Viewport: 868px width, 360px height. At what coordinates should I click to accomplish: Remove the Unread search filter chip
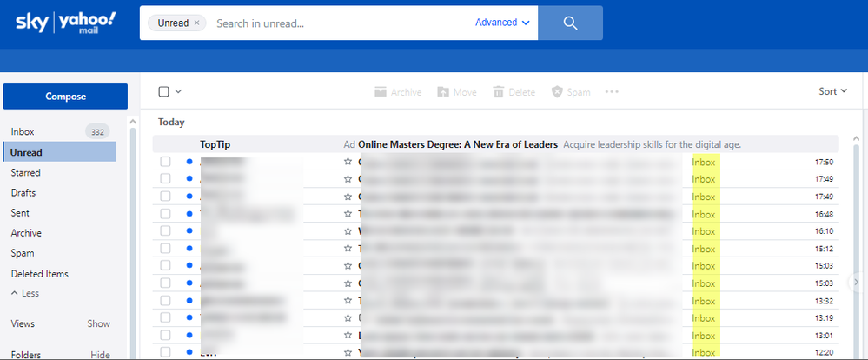(x=197, y=23)
